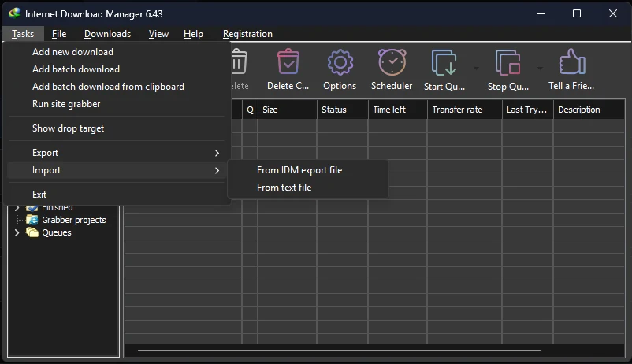Choose Add new download

(x=116, y=52)
